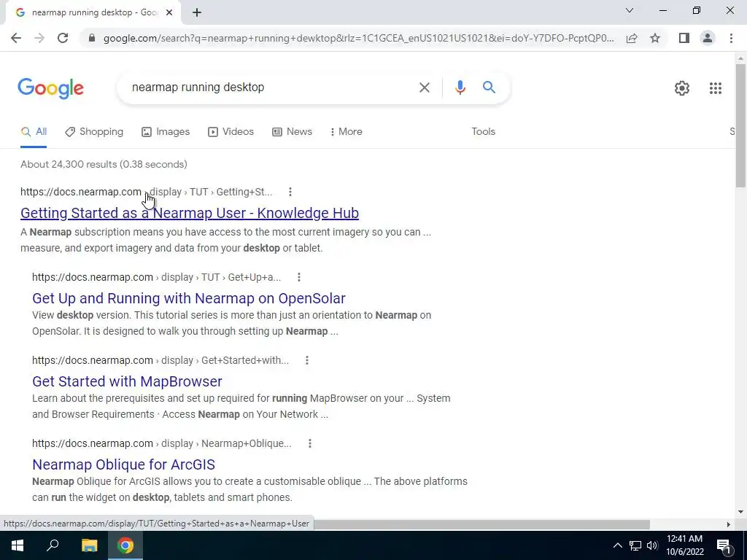This screenshot has width=747, height=560.
Task: Open Chrome side panel icon
Action: (x=684, y=38)
